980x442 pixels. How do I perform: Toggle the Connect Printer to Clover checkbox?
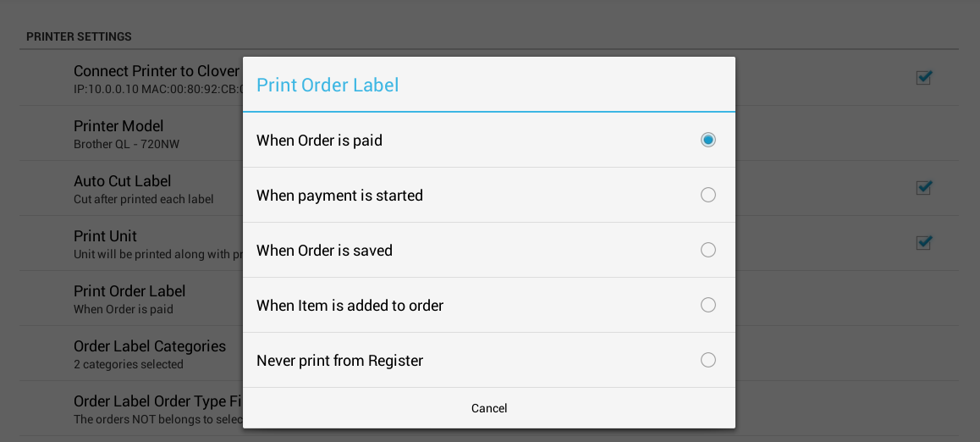click(x=923, y=78)
